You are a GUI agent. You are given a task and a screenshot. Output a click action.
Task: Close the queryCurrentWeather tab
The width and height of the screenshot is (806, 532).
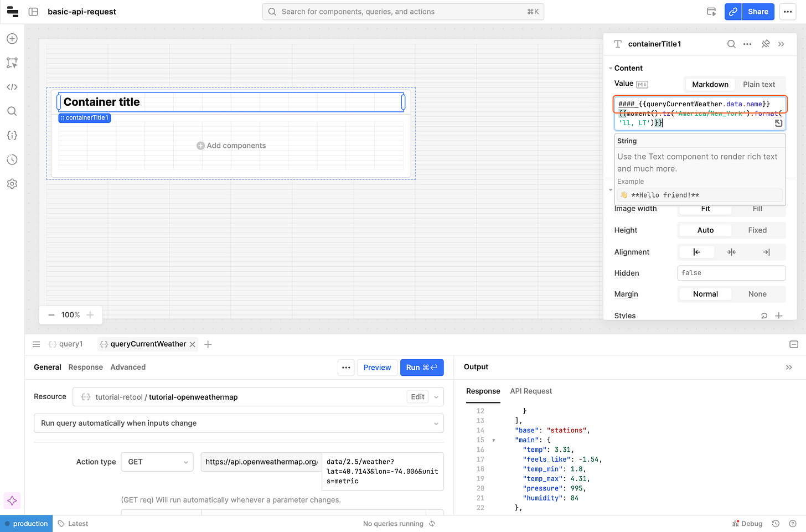tap(193, 344)
